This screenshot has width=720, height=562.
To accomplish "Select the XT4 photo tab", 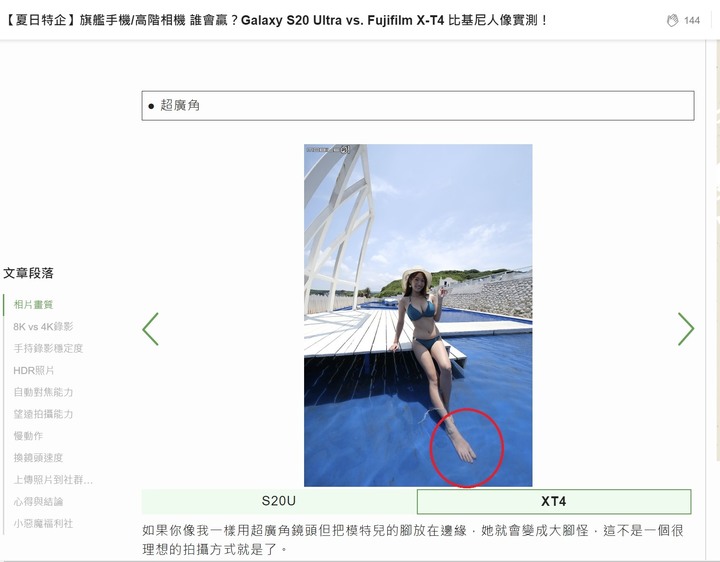I will [x=554, y=501].
